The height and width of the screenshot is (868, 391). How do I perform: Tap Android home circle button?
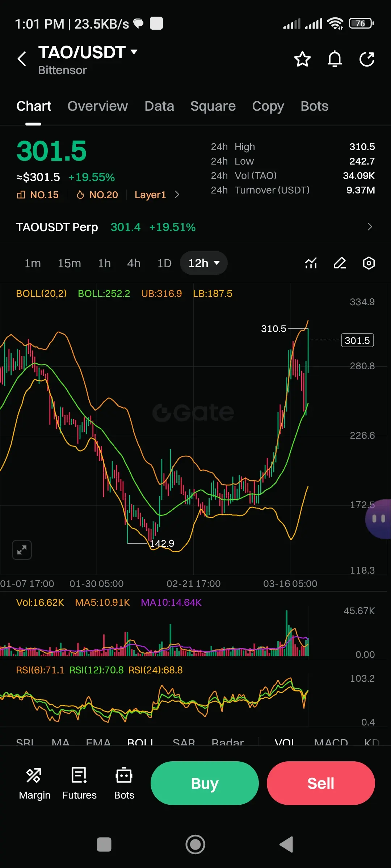click(x=195, y=844)
